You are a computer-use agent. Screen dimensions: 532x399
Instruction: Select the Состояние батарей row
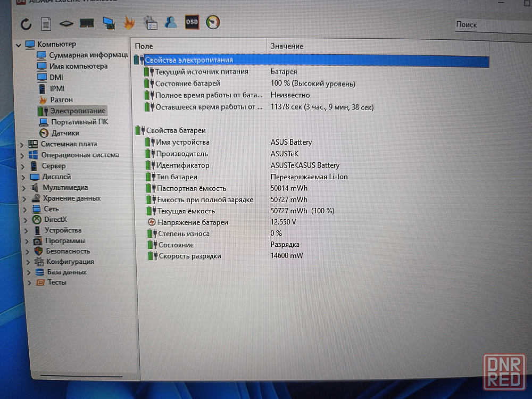point(250,84)
